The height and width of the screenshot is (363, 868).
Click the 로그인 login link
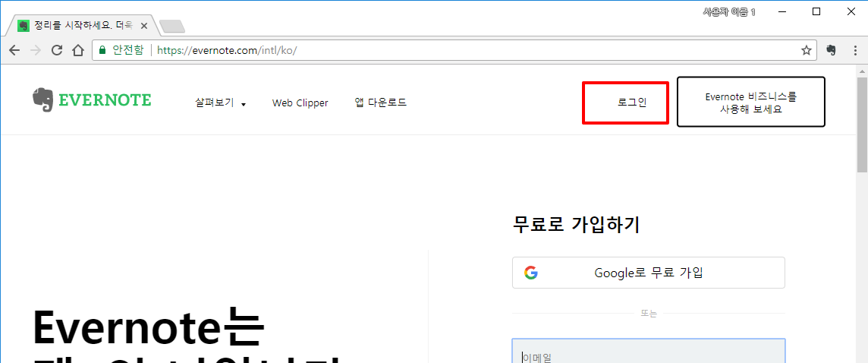(631, 103)
